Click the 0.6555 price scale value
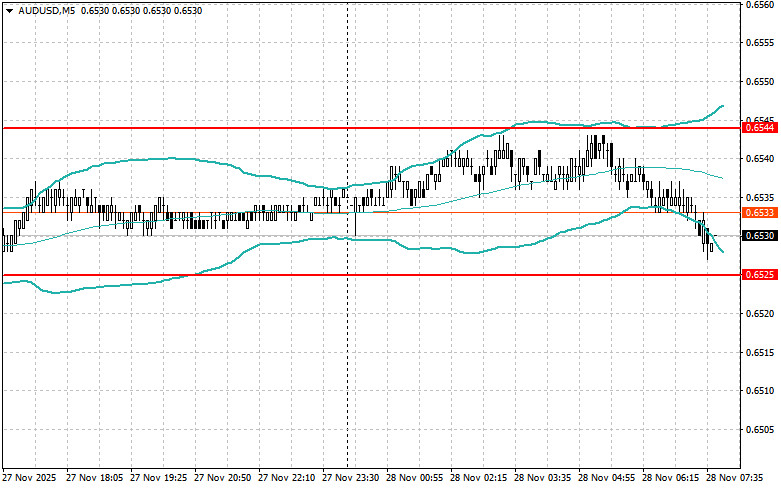The width and height of the screenshot is (781, 489). click(760, 43)
